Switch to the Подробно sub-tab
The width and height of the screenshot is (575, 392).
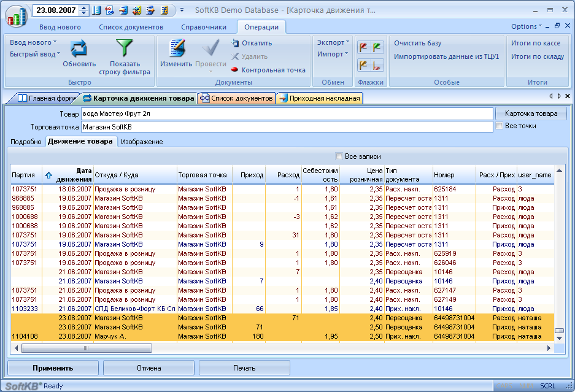[x=26, y=142]
